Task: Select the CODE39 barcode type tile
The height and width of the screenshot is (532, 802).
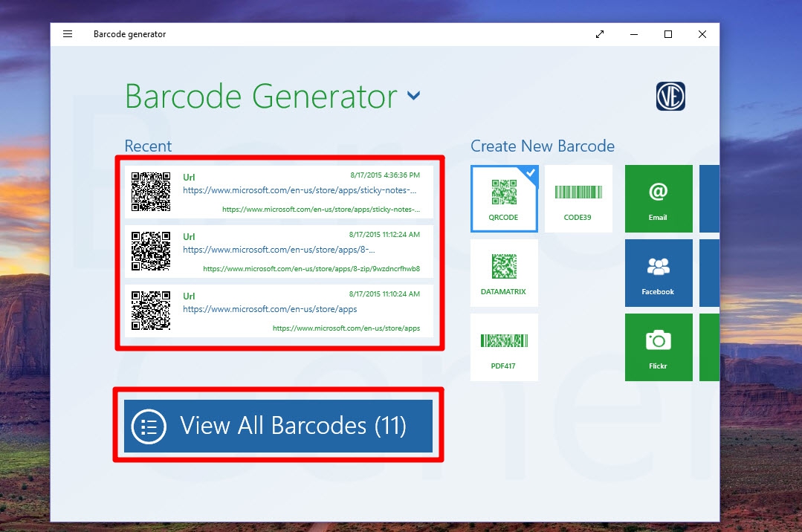Action: coord(578,198)
